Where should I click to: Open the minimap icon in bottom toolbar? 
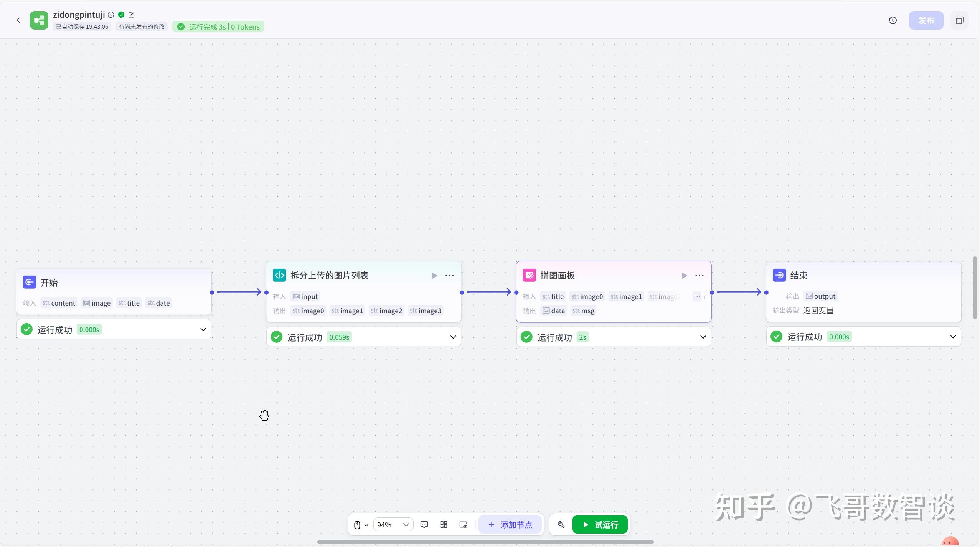(463, 524)
